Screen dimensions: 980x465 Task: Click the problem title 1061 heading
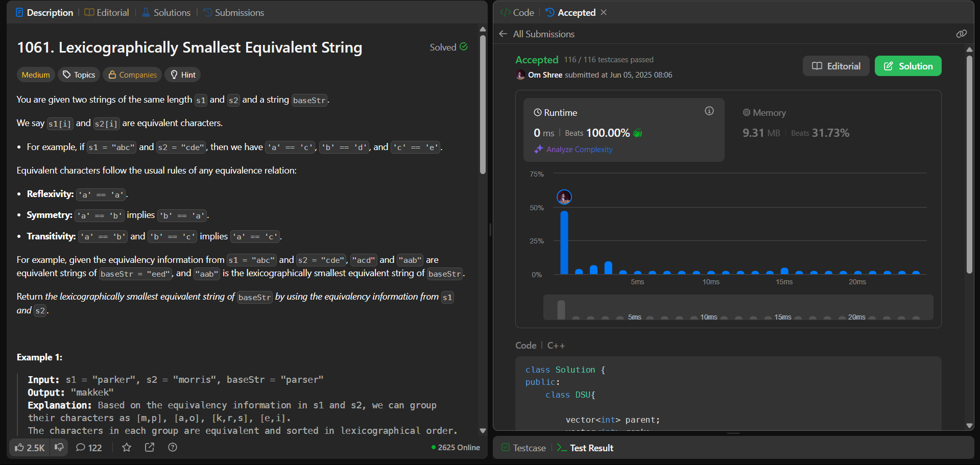189,47
